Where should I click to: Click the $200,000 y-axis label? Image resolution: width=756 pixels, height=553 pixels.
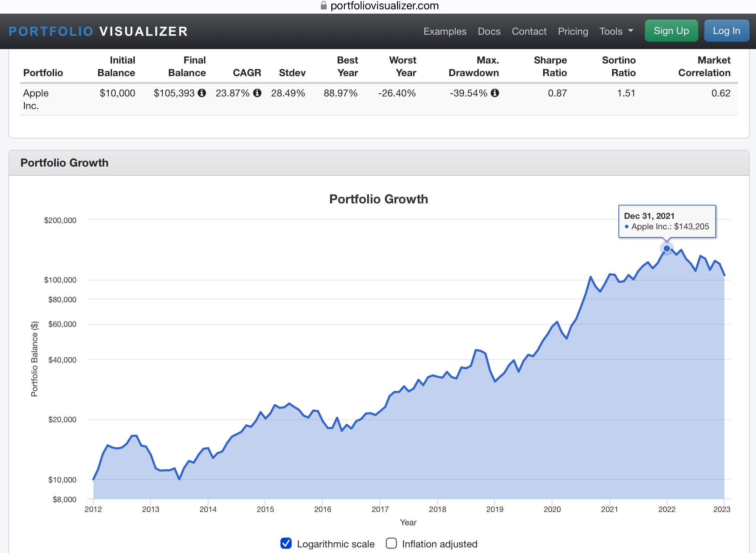pos(60,220)
